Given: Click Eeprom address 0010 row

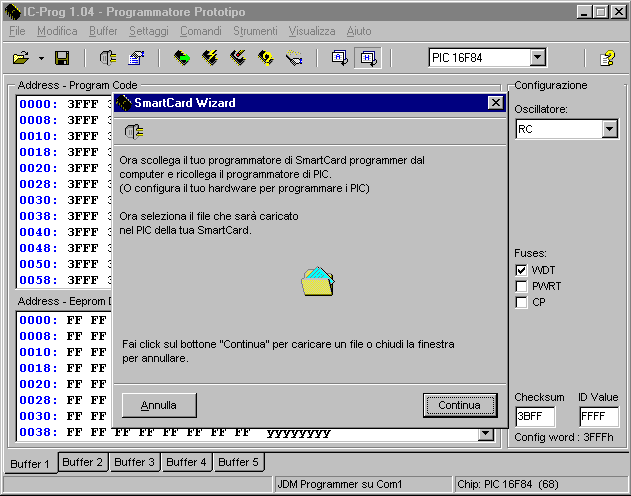Looking at the screenshot, I should (x=64, y=352).
